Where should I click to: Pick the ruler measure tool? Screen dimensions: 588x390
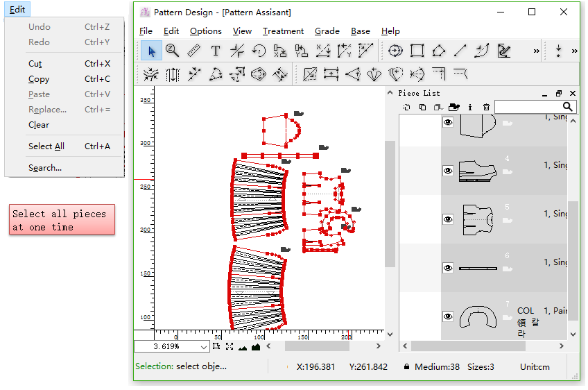coord(193,51)
